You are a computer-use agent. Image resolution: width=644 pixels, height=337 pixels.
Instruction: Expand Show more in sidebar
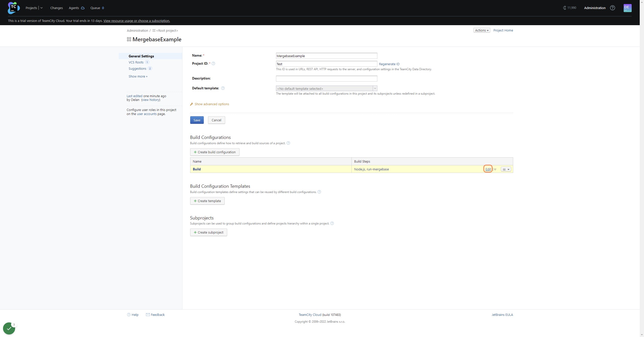click(x=138, y=76)
